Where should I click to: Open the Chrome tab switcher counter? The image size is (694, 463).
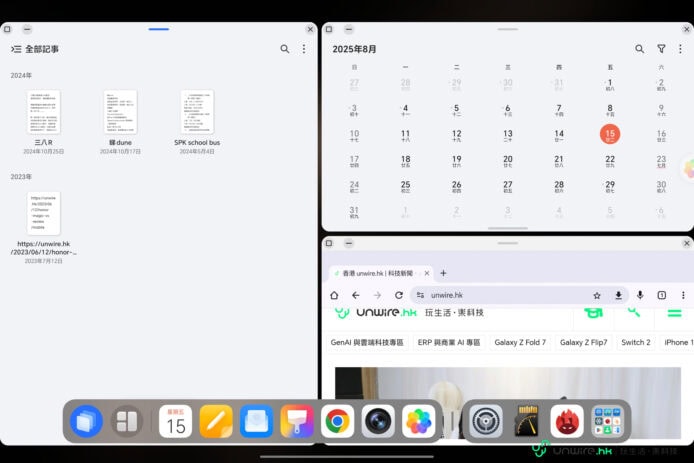[661, 295]
